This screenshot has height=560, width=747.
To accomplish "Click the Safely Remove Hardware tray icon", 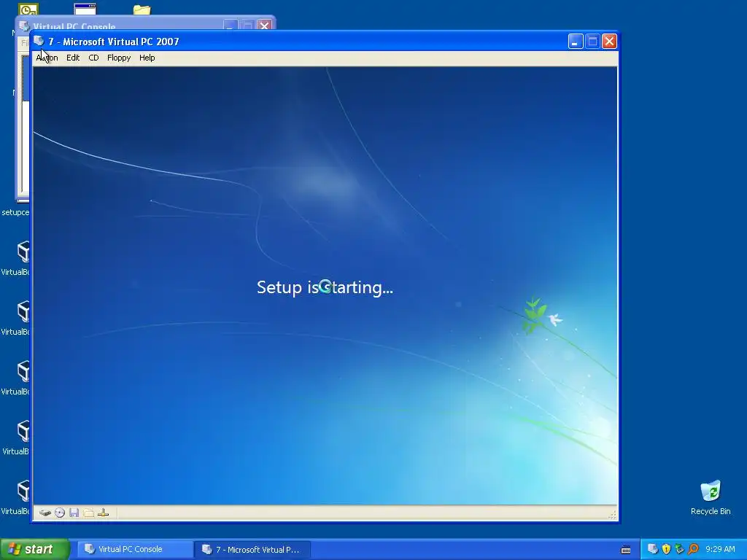I will coord(679,549).
